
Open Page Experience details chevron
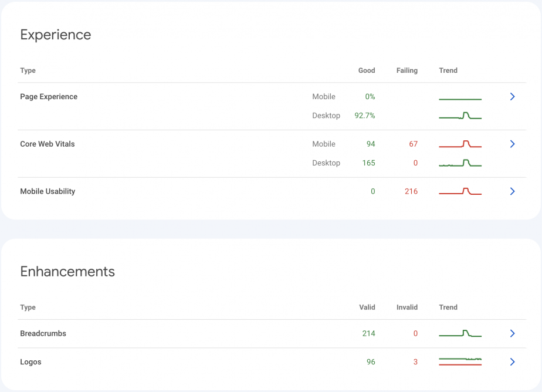[x=512, y=97]
